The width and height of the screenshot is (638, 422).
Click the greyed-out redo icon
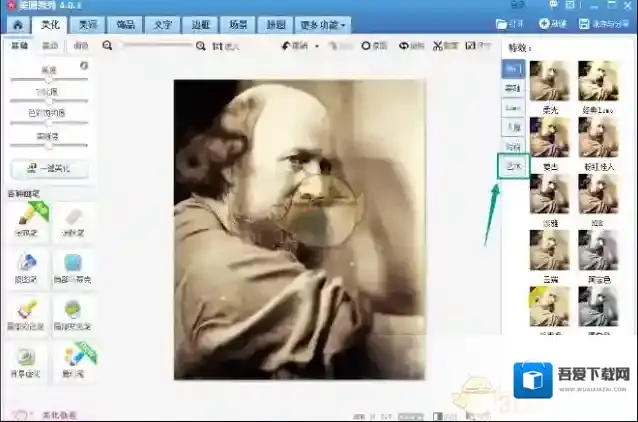click(x=333, y=46)
